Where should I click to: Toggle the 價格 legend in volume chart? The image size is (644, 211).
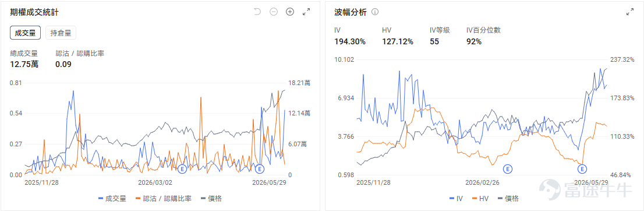coord(211,199)
